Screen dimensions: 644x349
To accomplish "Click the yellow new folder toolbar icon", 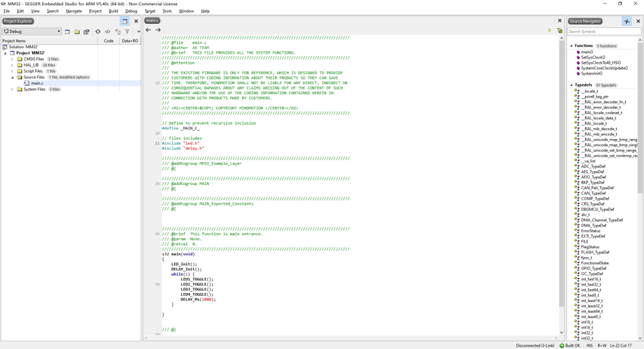I will point(77,31).
